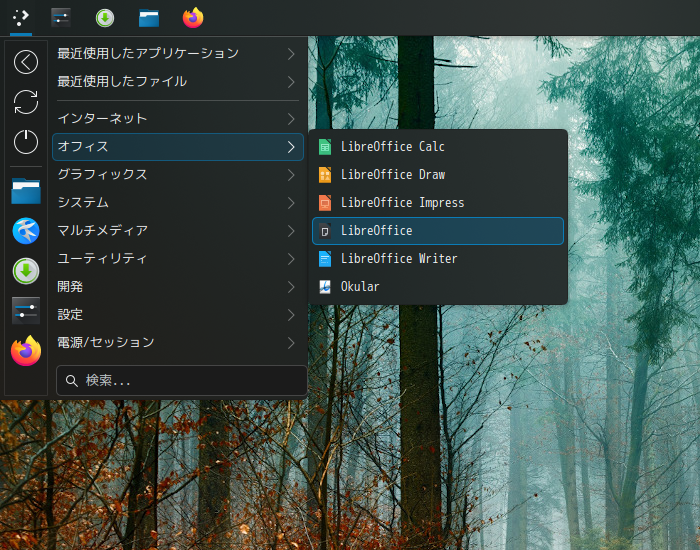Launch Firefox from the launcher sidebar

pyautogui.click(x=26, y=351)
